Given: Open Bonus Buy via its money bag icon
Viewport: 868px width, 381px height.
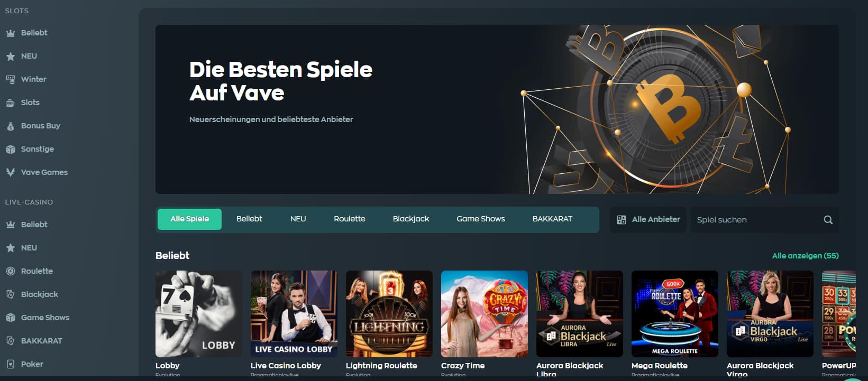Looking at the screenshot, I should point(10,126).
